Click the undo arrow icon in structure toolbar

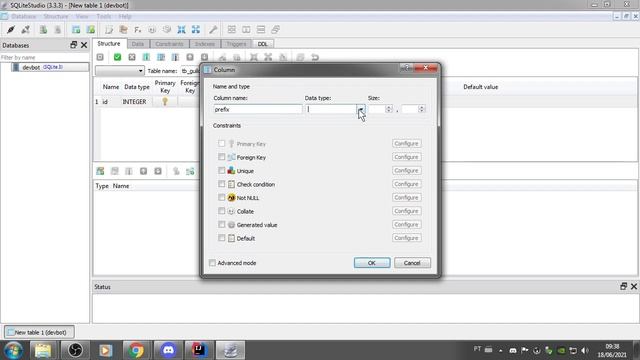click(x=315, y=57)
